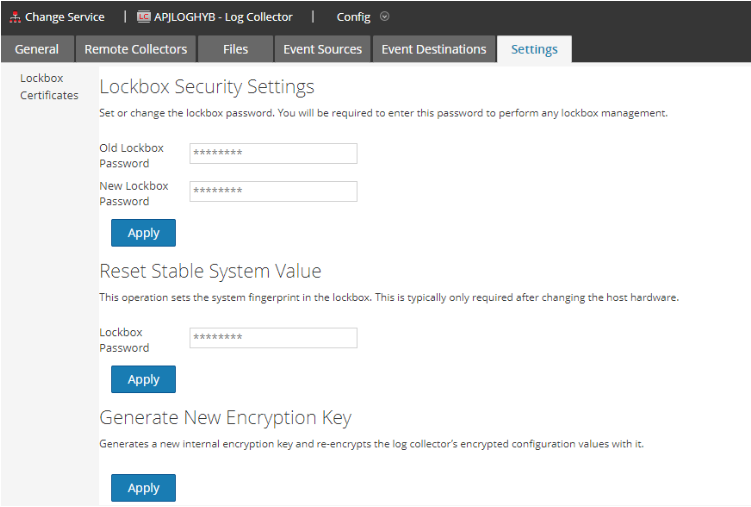Open the Remote Collectors tab
Viewport: 751px width, 507px height.
coord(135,49)
